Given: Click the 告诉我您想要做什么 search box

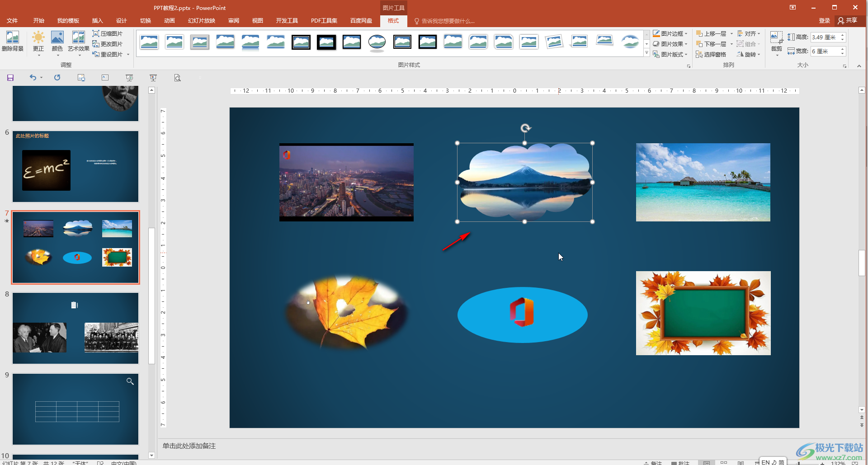Looking at the screenshot, I should click(x=444, y=21).
